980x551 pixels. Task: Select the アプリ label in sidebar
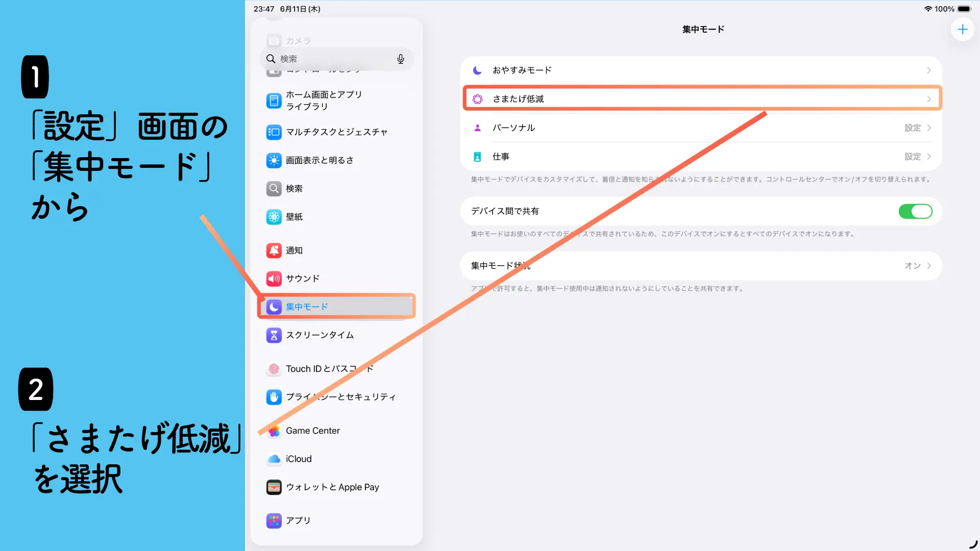pyautogui.click(x=298, y=521)
